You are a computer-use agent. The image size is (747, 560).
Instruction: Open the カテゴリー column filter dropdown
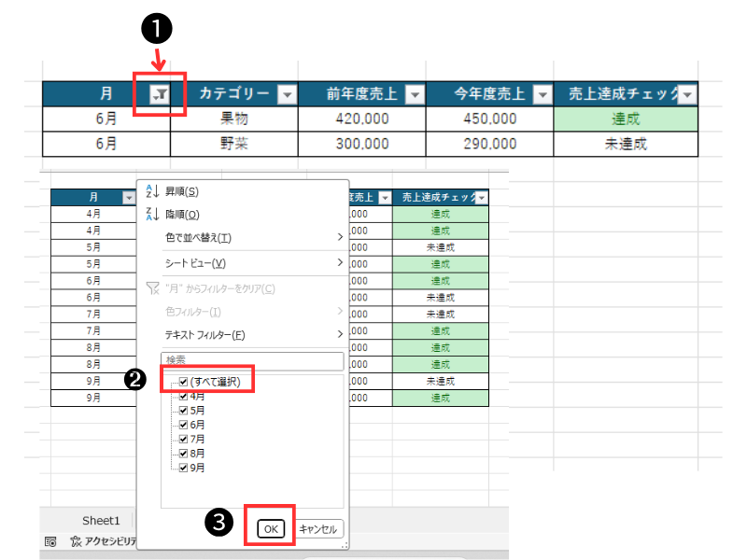click(x=287, y=94)
